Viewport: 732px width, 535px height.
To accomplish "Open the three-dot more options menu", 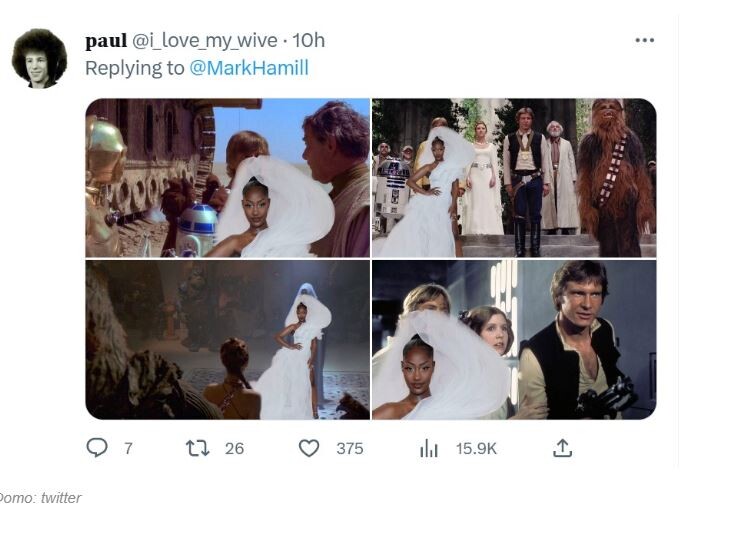I will 645,40.
